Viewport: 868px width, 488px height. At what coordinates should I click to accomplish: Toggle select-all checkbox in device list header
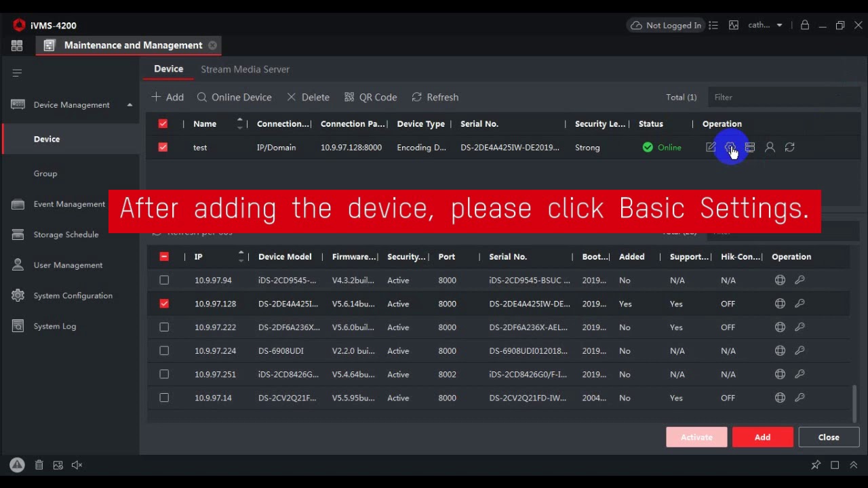(163, 124)
